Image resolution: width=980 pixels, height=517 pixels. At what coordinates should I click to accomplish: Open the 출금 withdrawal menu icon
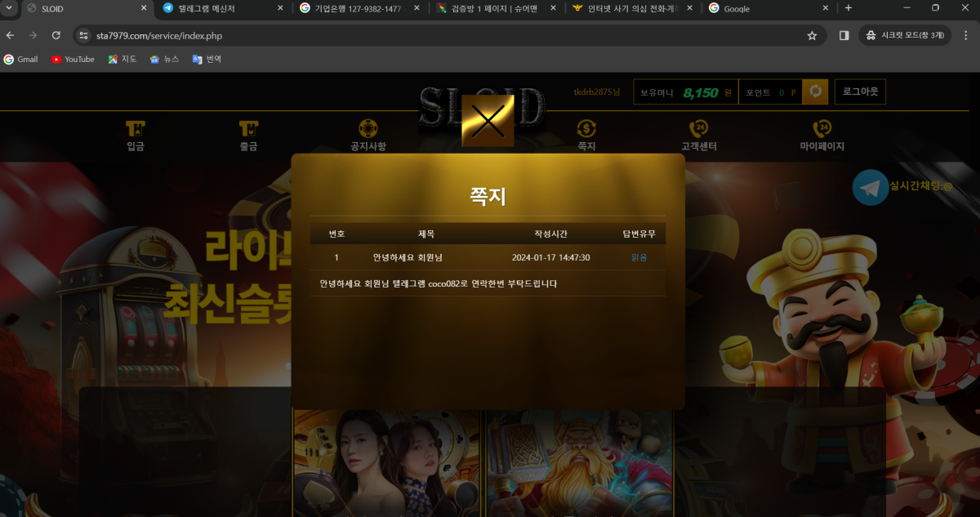pos(248,129)
